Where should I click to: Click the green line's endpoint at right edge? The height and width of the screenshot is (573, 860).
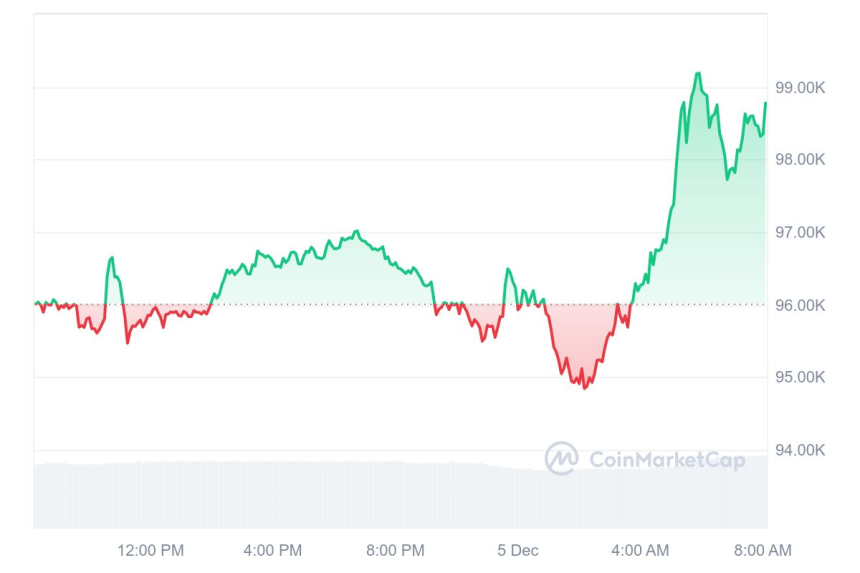tap(766, 103)
